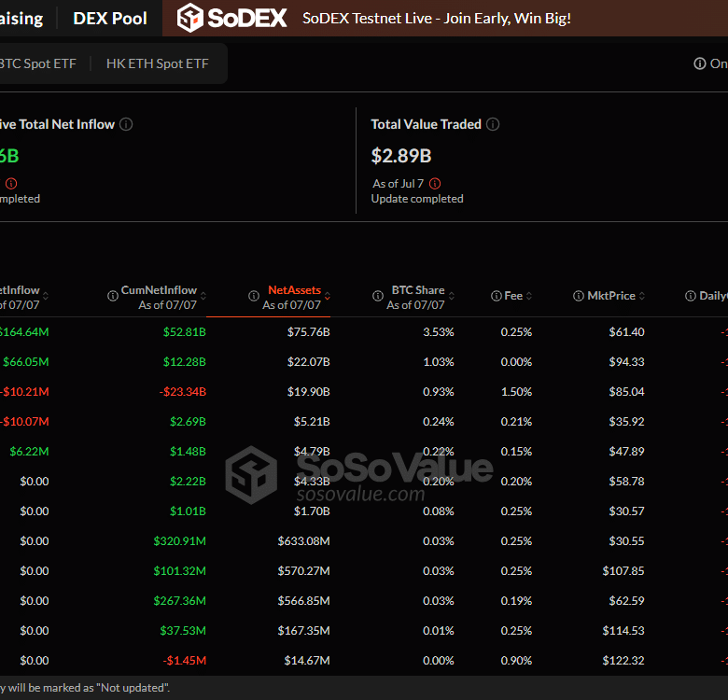Click info icon beside Total Net Inflow
This screenshot has width=728, height=700.
coord(126,124)
